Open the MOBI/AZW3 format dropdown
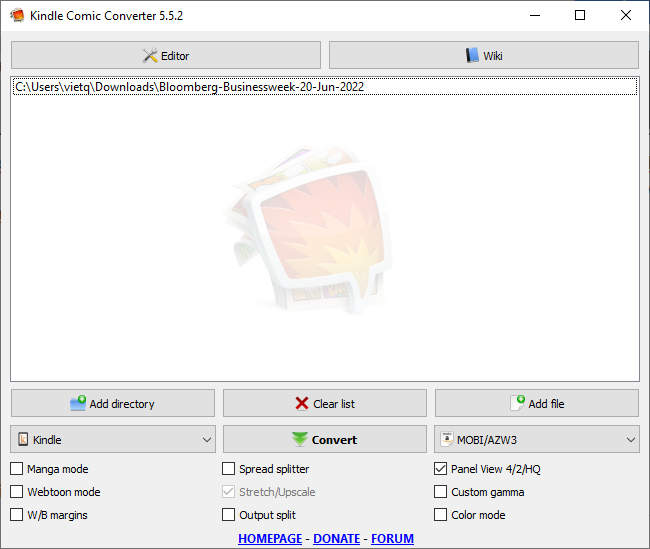This screenshot has height=549, width=650. [x=537, y=439]
